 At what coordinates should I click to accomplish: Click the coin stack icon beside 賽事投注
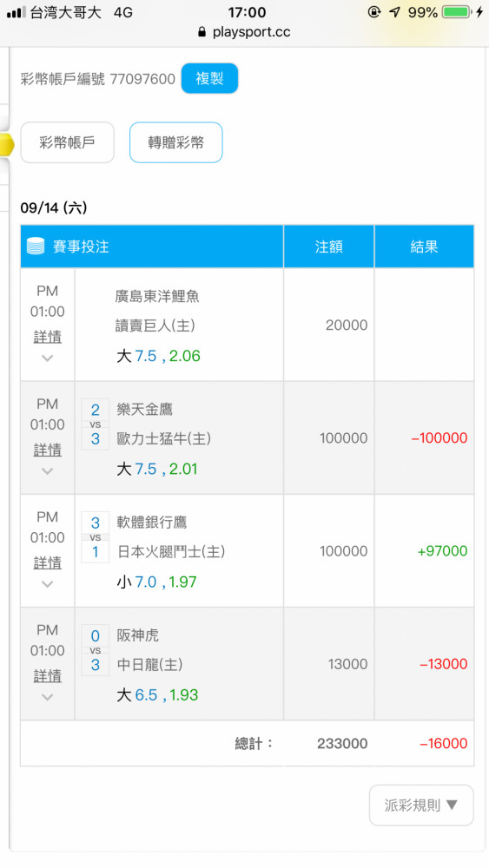pos(36,247)
